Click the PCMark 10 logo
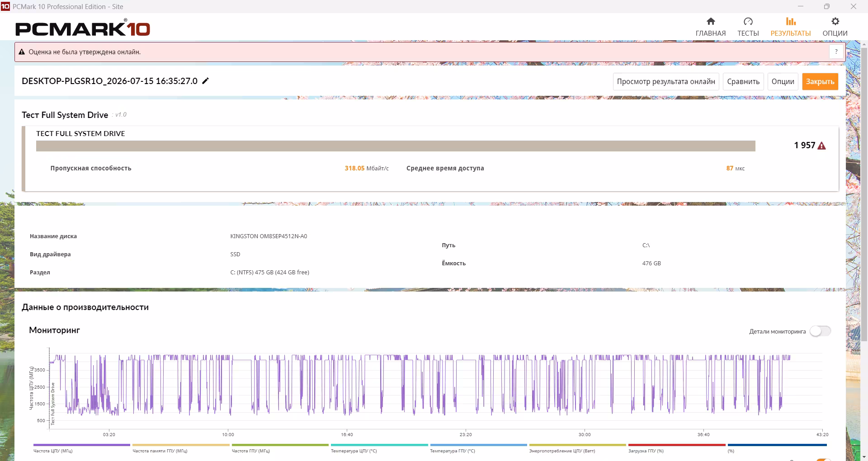Image resolution: width=868 pixels, height=461 pixels. [x=83, y=28]
